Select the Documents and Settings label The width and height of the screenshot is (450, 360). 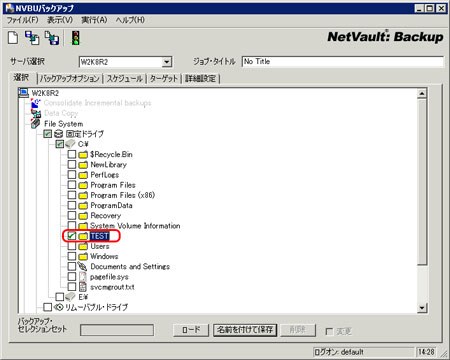click(130, 267)
